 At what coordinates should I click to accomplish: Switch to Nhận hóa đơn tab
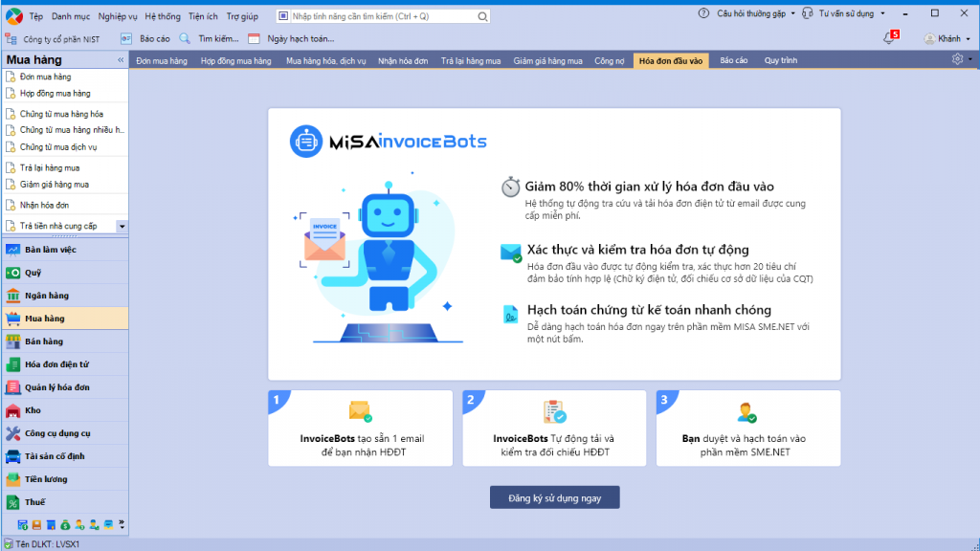click(403, 60)
